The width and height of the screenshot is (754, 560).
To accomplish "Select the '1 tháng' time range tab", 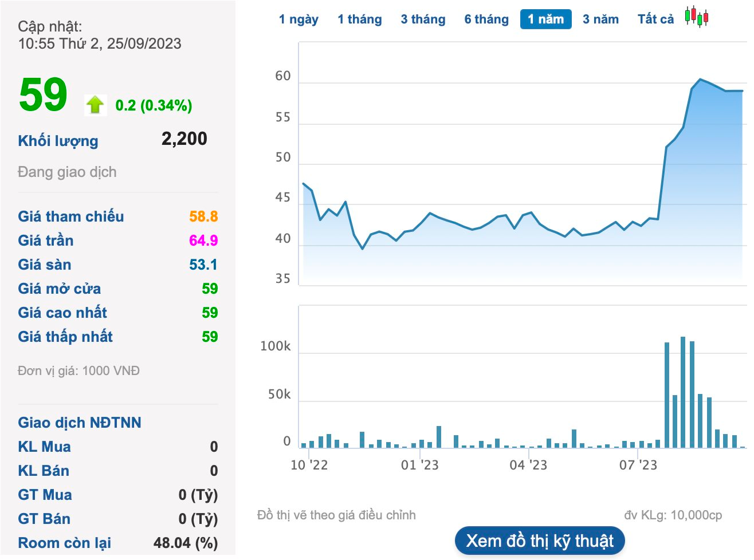I will [x=360, y=19].
